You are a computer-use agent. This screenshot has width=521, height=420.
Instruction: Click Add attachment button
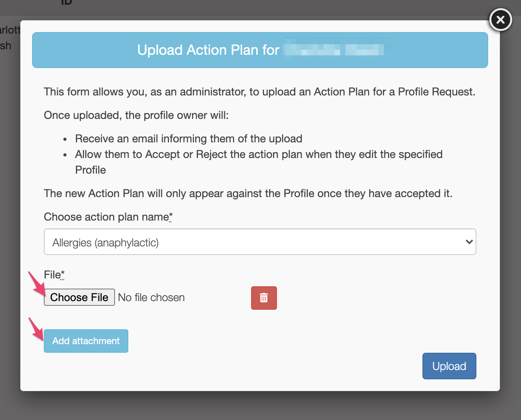(86, 341)
